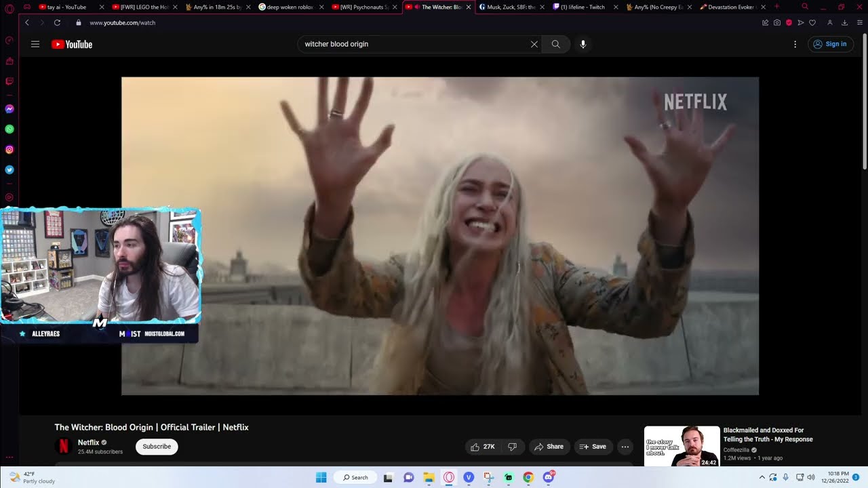Take a snapshot with camera icon

(777, 22)
